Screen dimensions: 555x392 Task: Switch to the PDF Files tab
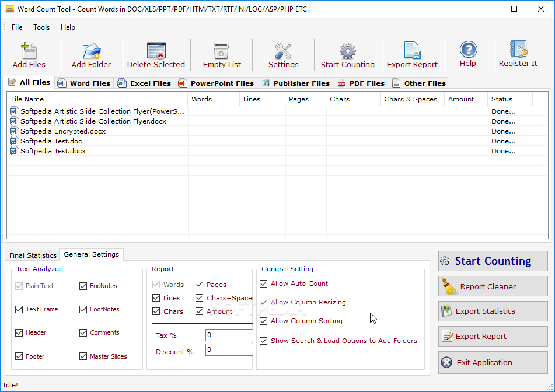pos(361,83)
